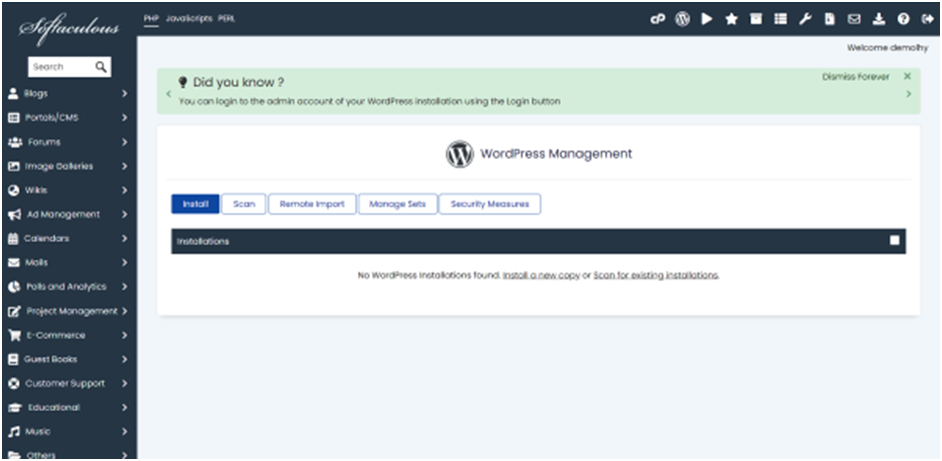Switch to the JavaScripts tab
This screenshot has height=461, width=942.
(189, 18)
